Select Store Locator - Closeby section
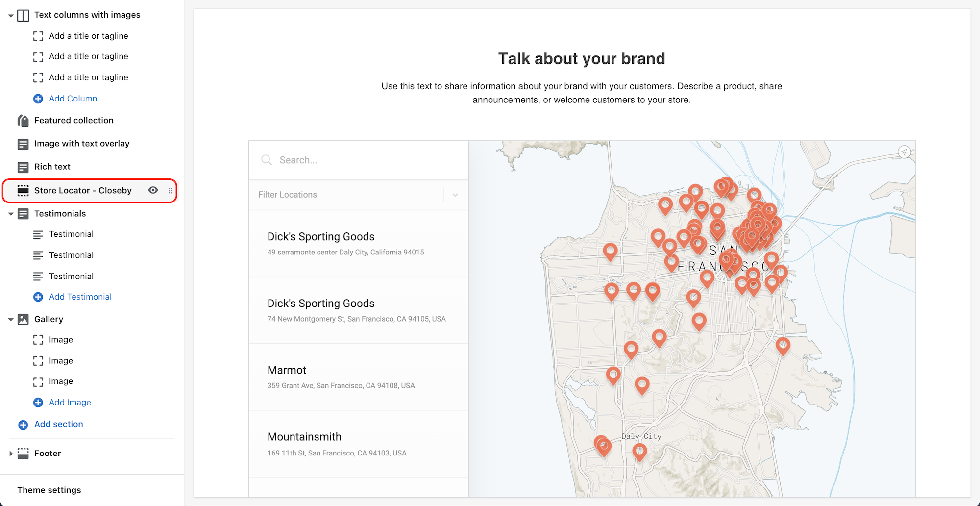Image resolution: width=980 pixels, height=506 pixels. point(83,190)
